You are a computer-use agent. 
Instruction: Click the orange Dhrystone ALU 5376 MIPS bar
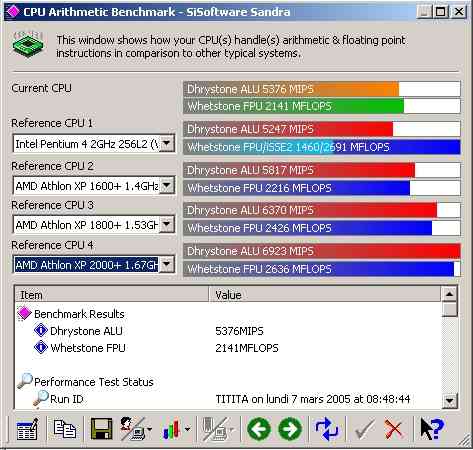[x=291, y=89]
